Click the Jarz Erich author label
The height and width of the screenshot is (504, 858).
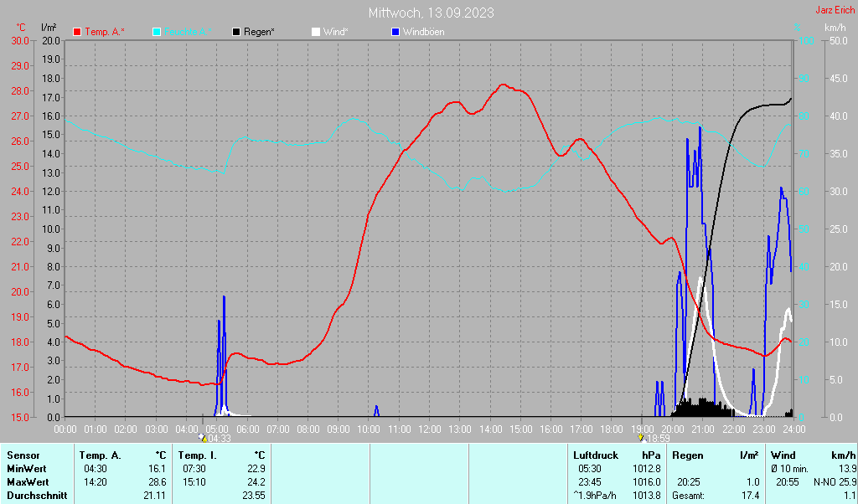pos(835,11)
